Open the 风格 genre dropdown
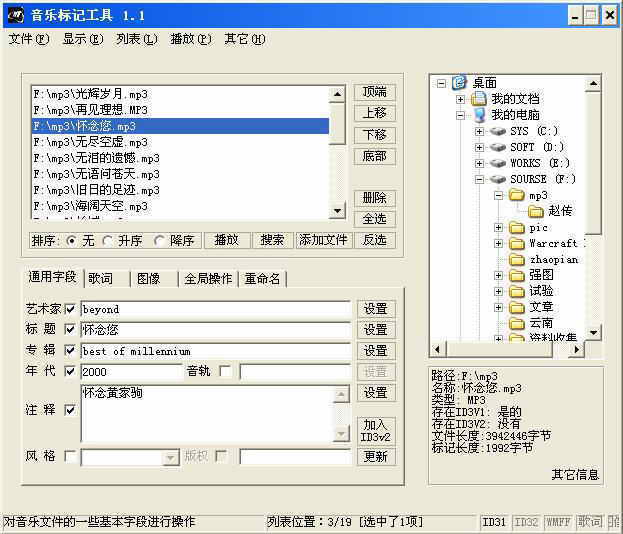The image size is (623, 534). pyautogui.click(x=170, y=457)
